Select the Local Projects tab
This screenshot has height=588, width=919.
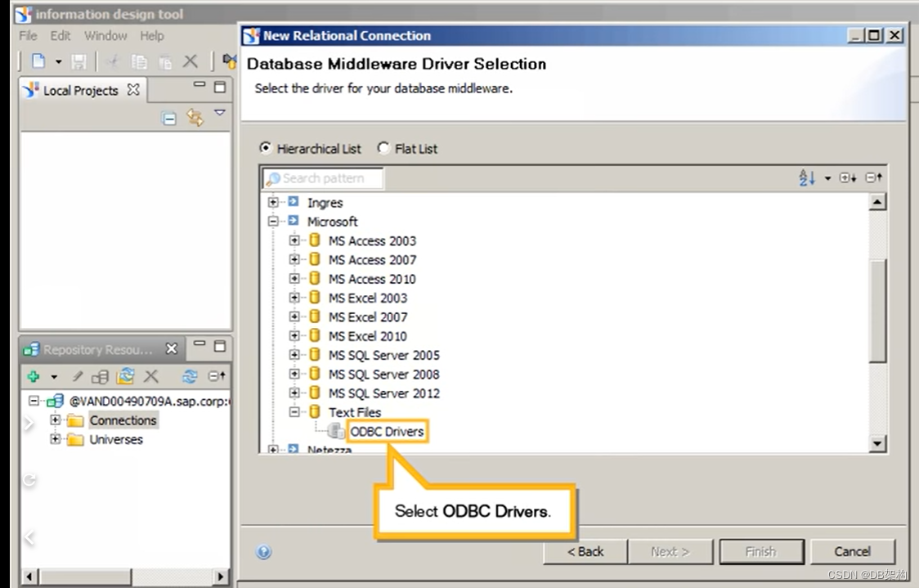tap(80, 90)
